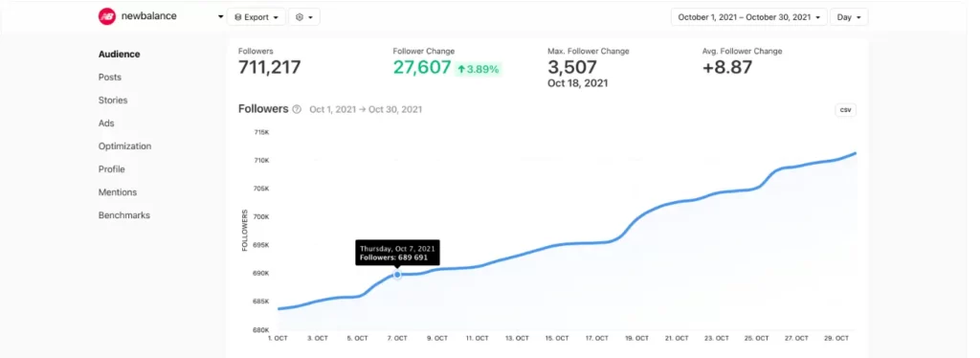The image size is (980, 358).
Task: Click the 1. OCT x-axis label
Action: 278,338
